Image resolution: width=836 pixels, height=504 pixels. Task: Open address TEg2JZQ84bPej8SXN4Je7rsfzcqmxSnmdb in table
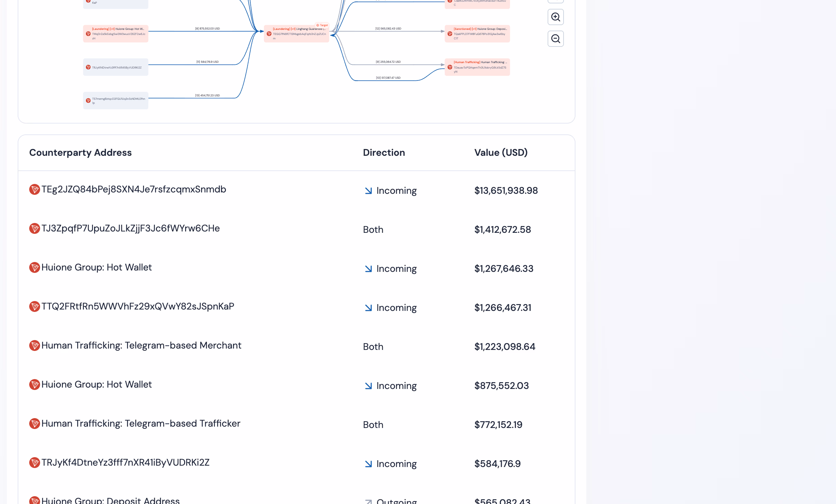(134, 189)
